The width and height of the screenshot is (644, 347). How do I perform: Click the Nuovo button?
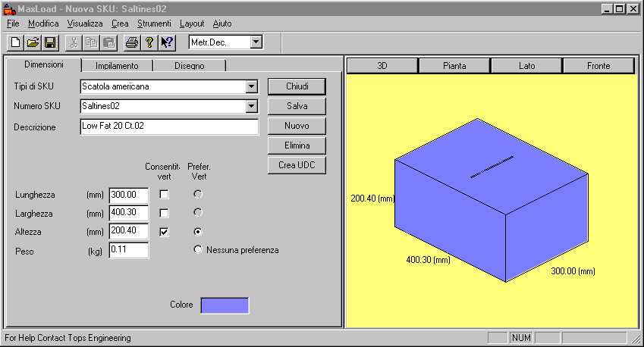[x=297, y=126]
